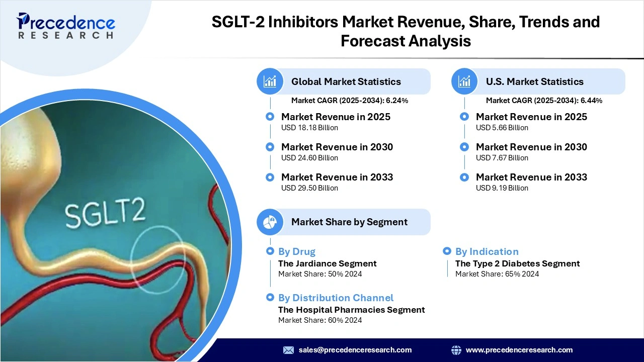The width and height of the screenshot is (644, 362).
Task: Click the sales@precedenceresearch.com email link
Action: tap(355, 350)
